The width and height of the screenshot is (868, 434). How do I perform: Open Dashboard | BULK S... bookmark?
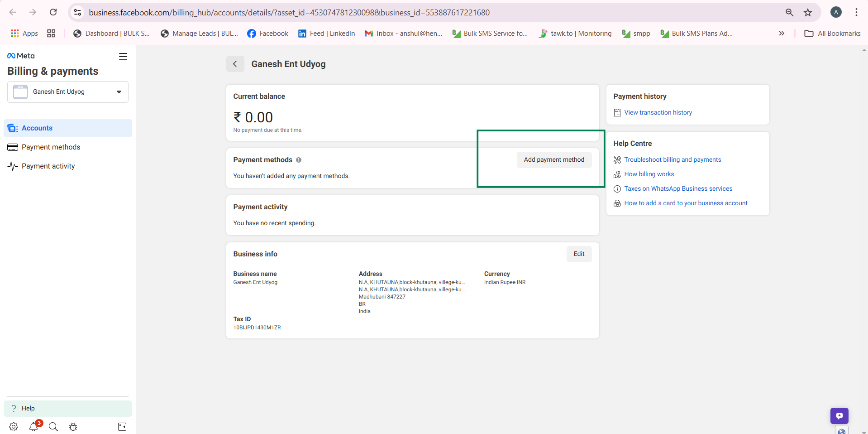(x=111, y=33)
